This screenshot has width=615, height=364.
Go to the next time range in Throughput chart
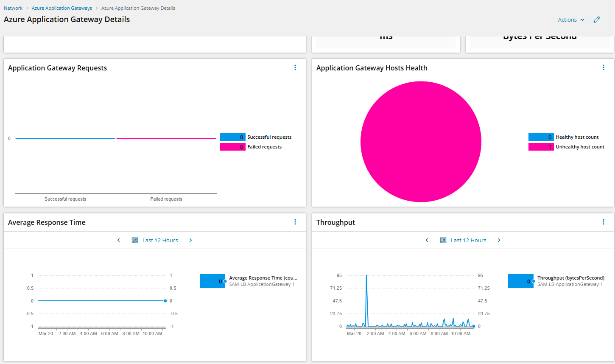pyautogui.click(x=499, y=240)
